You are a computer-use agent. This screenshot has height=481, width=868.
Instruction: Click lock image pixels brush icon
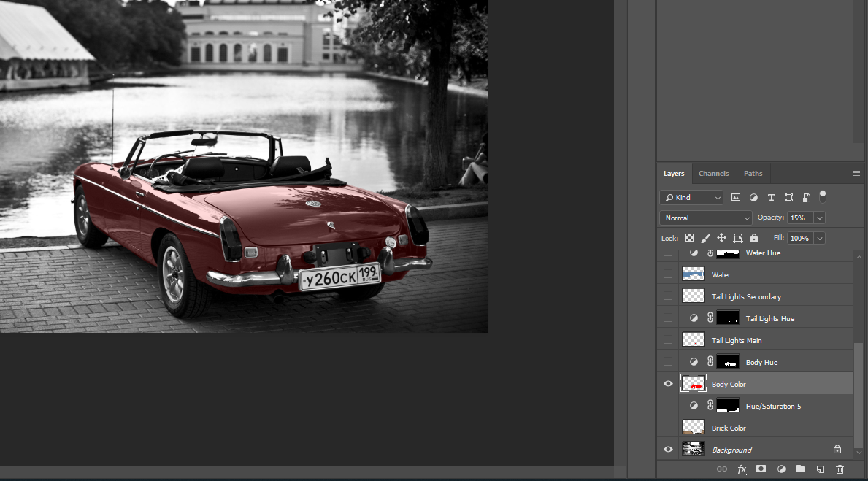(x=705, y=238)
